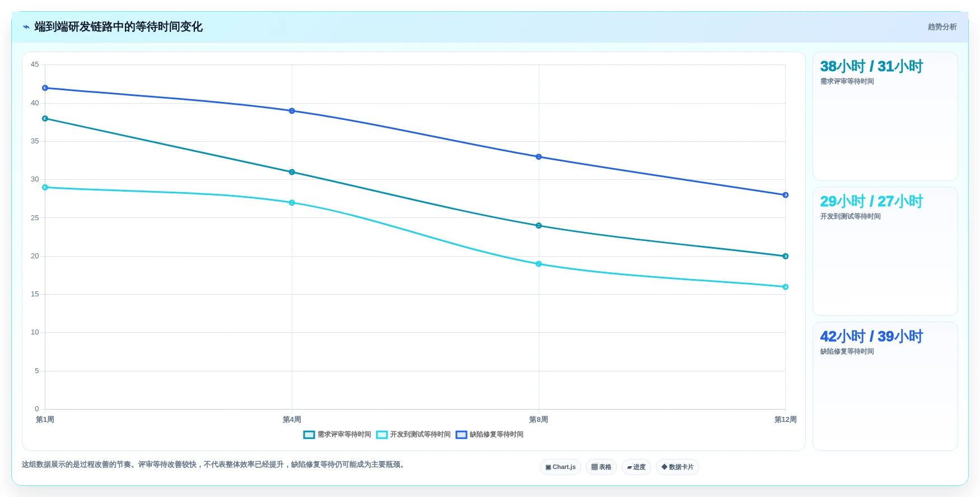Click the 缺陷修复 data point at 第4周 (39)

[292, 111]
